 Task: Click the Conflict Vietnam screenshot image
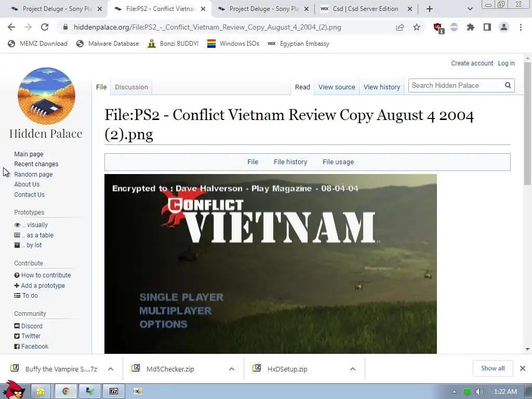point(270,264)
